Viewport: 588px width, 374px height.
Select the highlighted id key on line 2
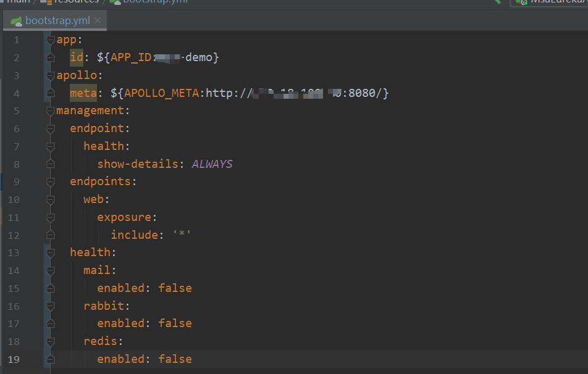[x=75, y=57]
